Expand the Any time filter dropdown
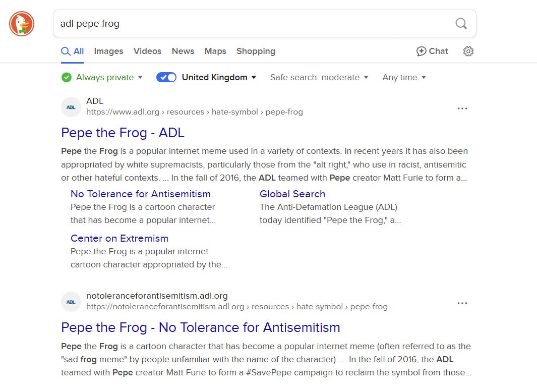The width and height of the screenshot is (537, 392). 404,77
